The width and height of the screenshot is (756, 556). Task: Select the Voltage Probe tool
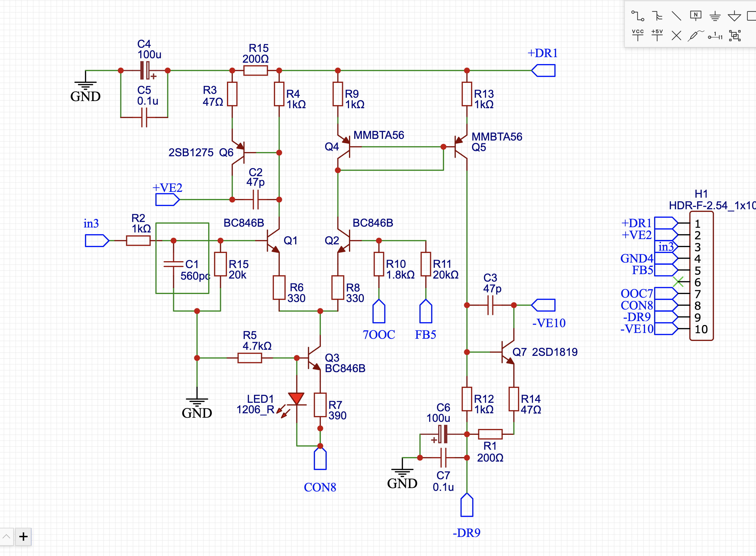[696, 35]
